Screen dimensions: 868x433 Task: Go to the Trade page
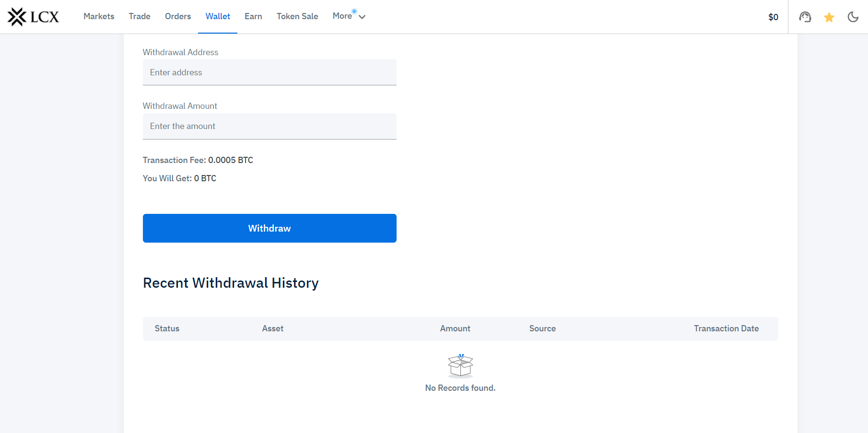(140, 16)
